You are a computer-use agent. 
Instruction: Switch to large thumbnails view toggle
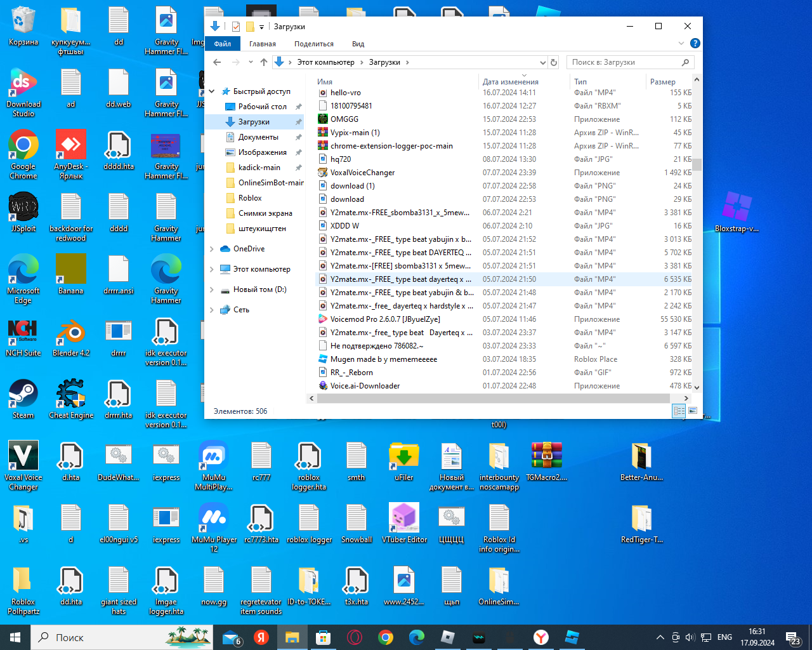pyautogui.click(x=692, y=411)
